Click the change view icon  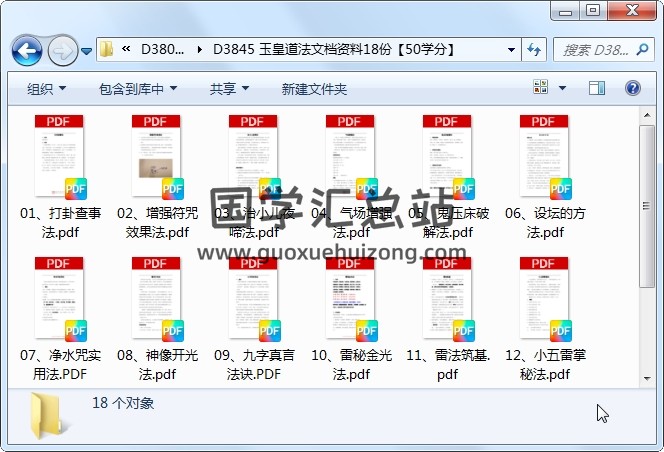pyautogui.click(x=540, y=89)
